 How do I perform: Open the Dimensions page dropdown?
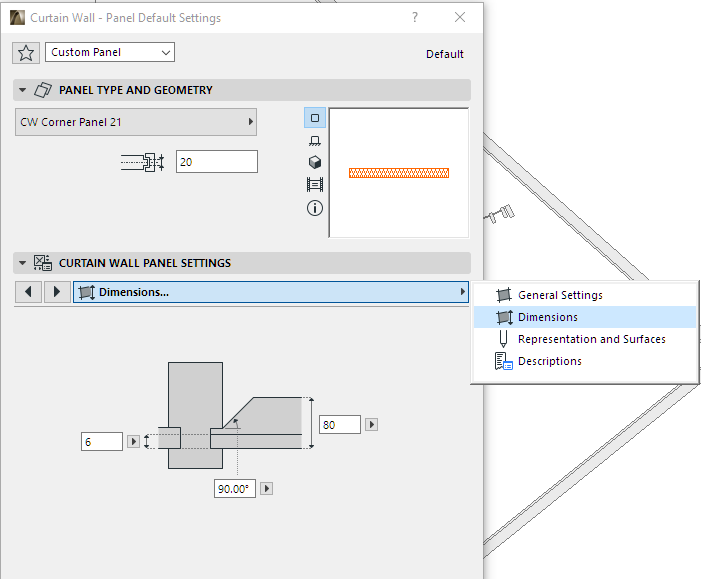[271, 292]
